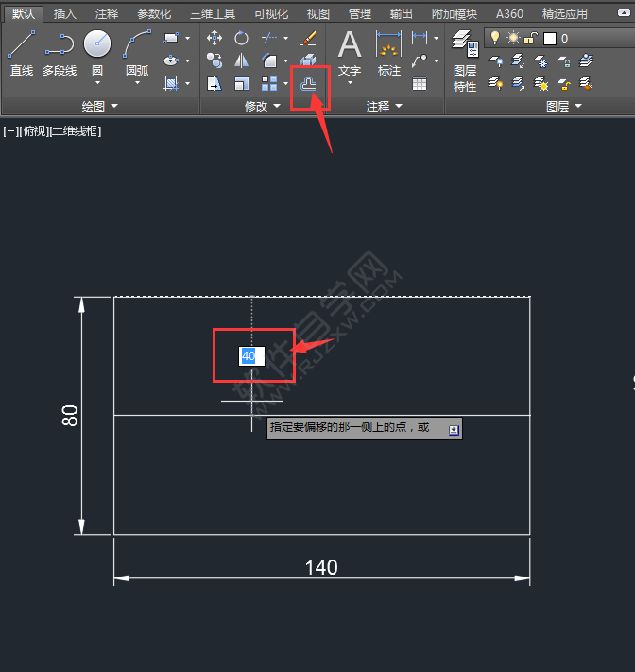Click Thaw All Layers icon
This screenshot has height=672, width=635.
pyautogui.click(x=541, y=83)
